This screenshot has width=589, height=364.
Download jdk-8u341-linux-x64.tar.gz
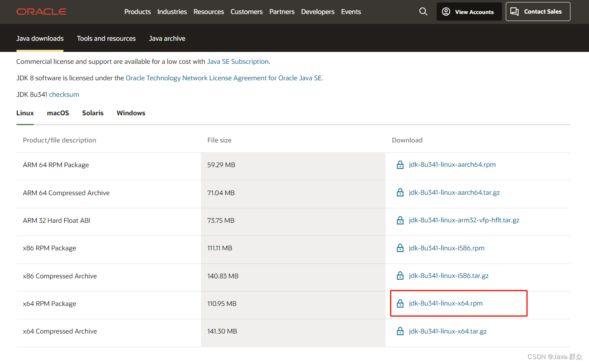click(x=448, y=331)
